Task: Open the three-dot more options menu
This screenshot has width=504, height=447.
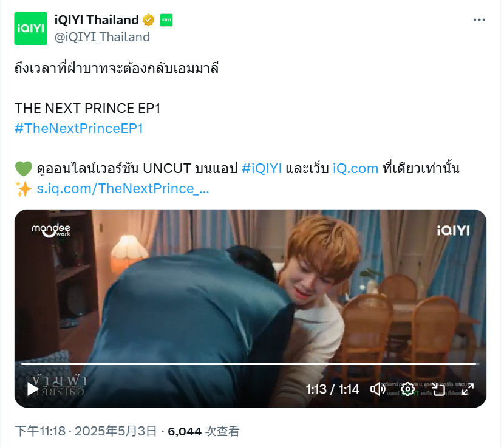Action: point(479,20)
